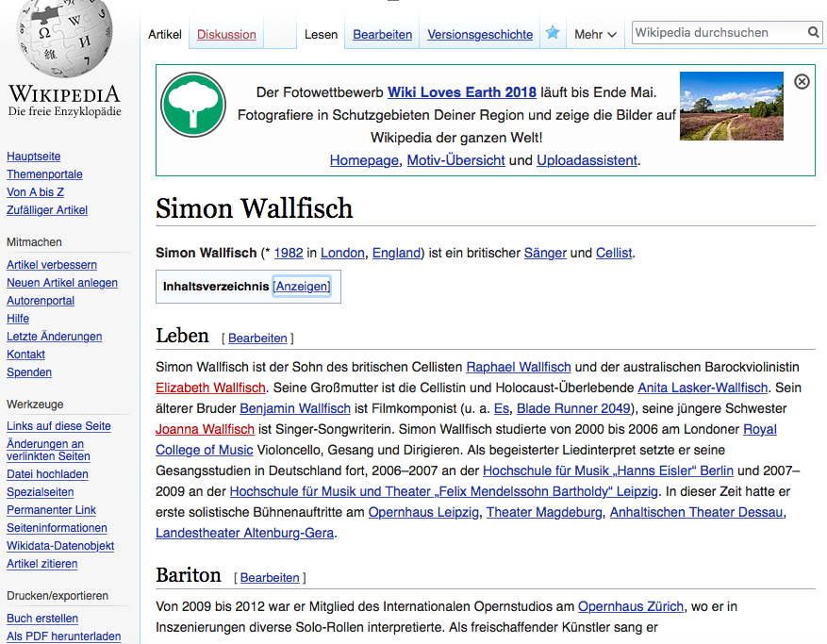Image resolution: width=827 pixels, height=644 pixels.
Task: Dismiss the Wiki Loves Earth banner
Action: click(x=802, y=82)
